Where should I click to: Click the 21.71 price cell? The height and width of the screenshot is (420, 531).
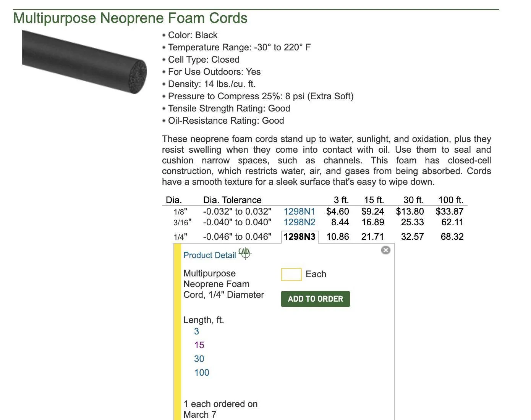click(373, 237)
